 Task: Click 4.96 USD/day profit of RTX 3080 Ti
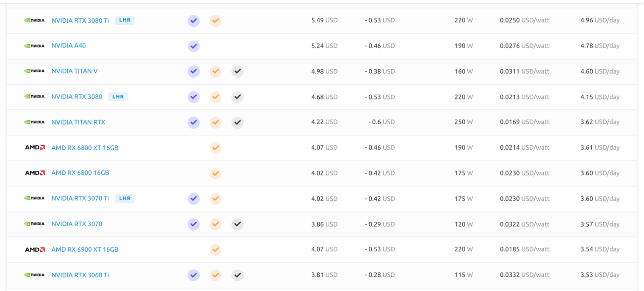tap(600, 20)
